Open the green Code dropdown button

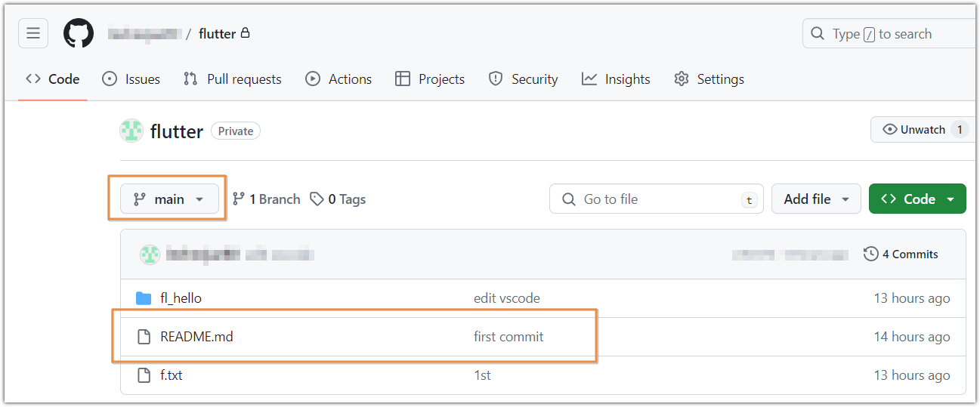point(917,199)
